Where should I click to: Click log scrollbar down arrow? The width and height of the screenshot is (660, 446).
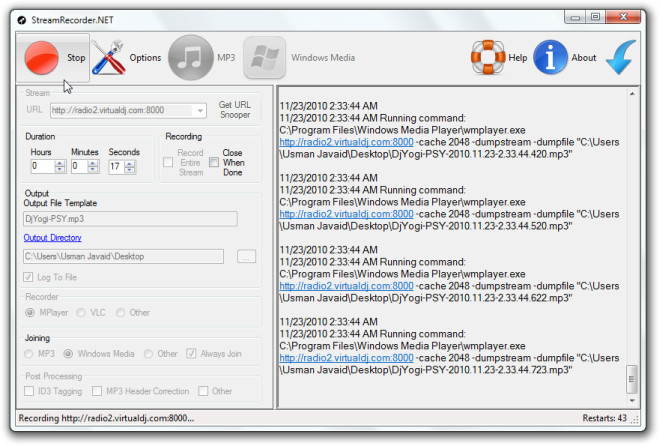point(632,400)
